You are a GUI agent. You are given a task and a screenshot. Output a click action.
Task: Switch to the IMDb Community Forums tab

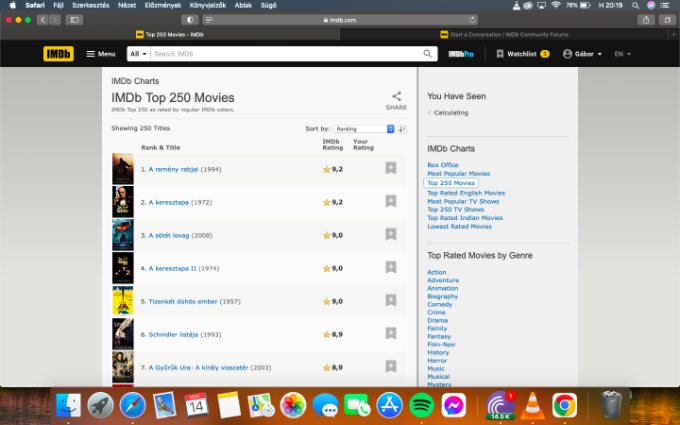(x=504, y=34)
